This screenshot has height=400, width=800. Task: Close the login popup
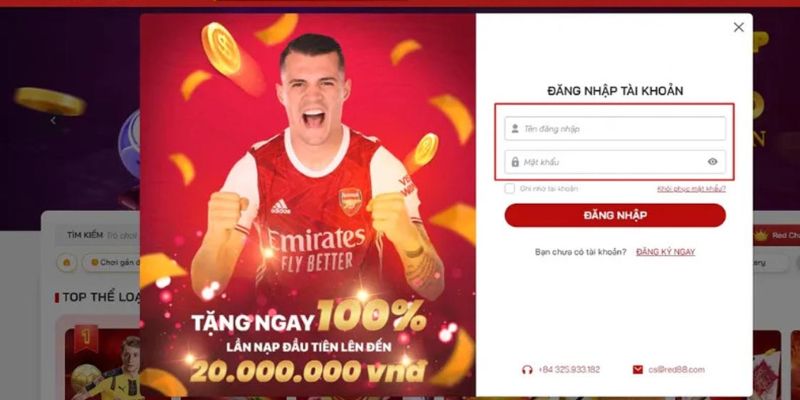click(738, 28)
